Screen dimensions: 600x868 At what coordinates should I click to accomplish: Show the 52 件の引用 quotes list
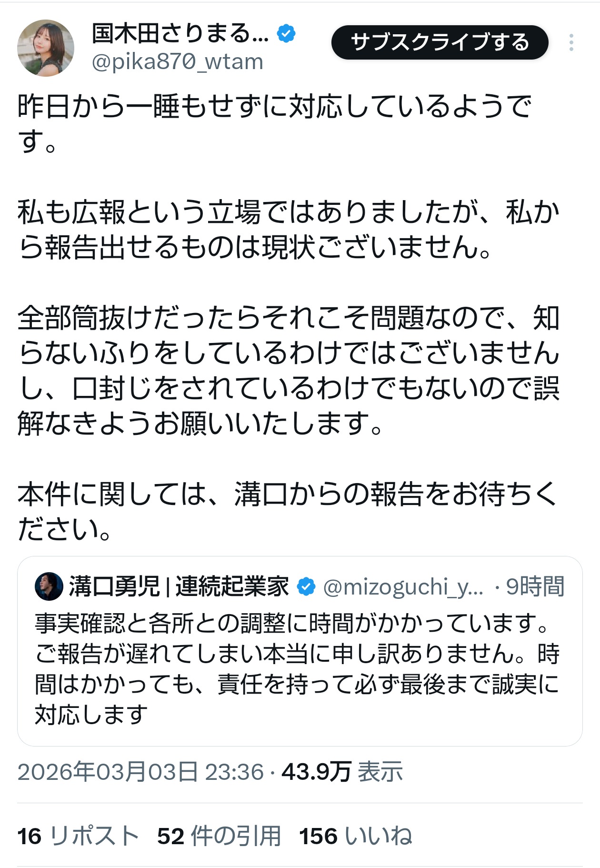pos(219,836)
